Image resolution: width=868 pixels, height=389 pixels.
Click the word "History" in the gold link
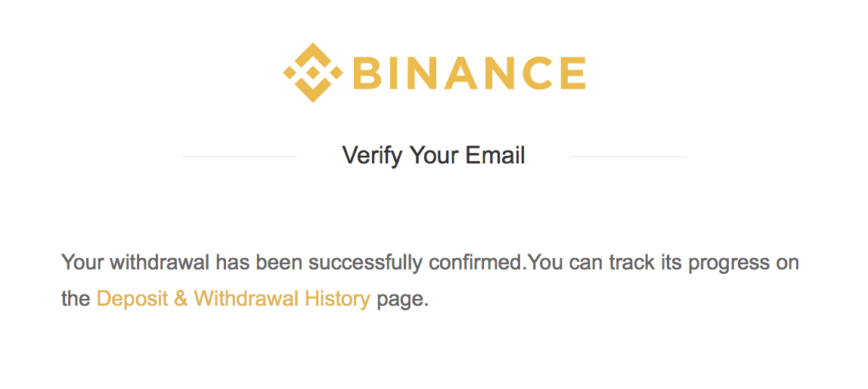[337, 299]
